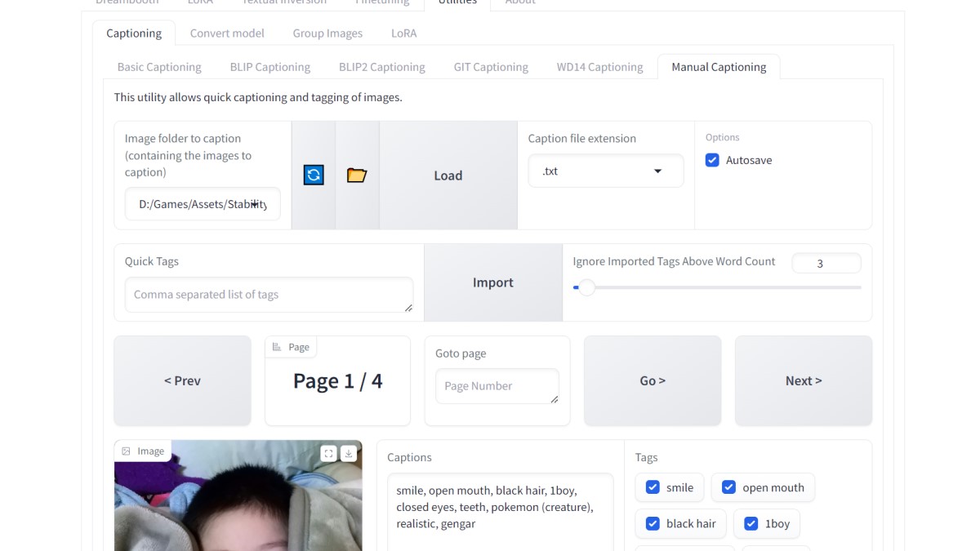Uncheck the black hair tag
Image resolution: width=980 pixels, height=551 pixels.
coord(653,523)
